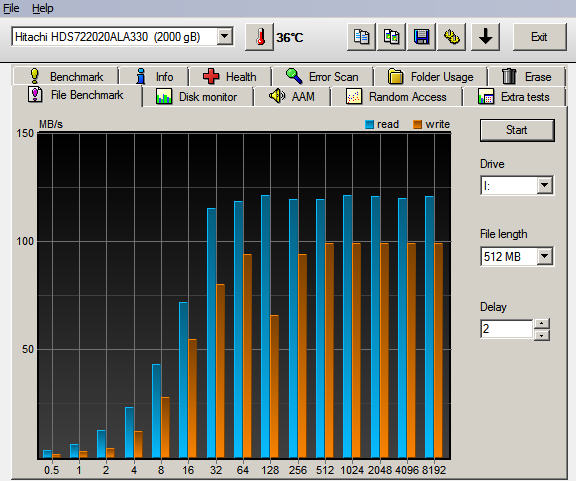Open the Disk monitor tab
This screenshot has width=576, height=481.
(197, 97)
